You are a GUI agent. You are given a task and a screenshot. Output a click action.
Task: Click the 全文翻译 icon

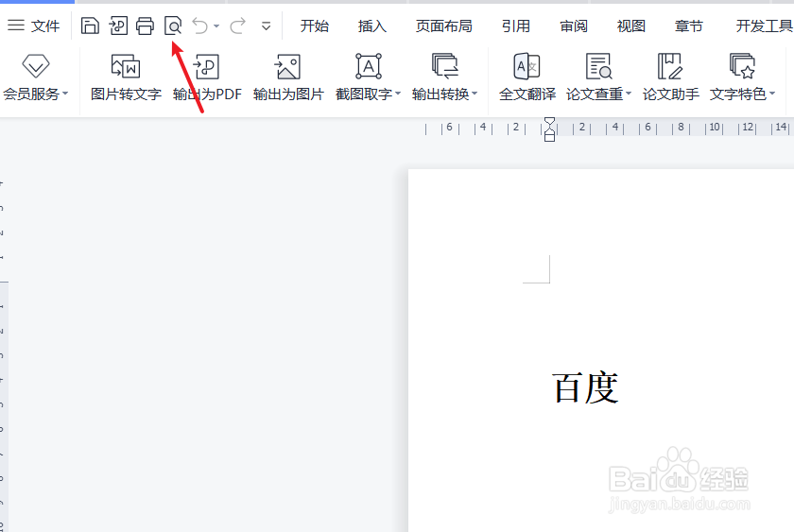pyautogui.click(x=527, y=66)
